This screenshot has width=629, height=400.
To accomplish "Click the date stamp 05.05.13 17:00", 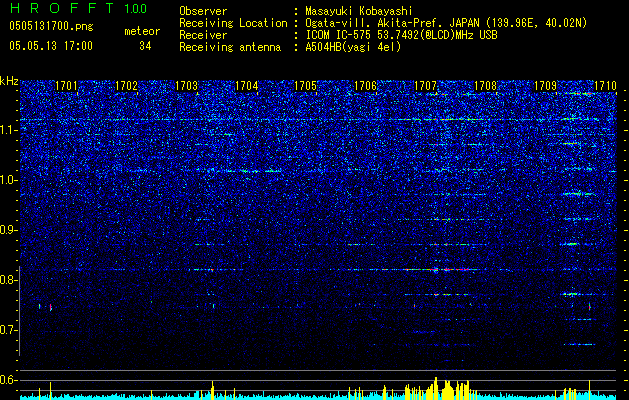I will (x=51, y=46).
